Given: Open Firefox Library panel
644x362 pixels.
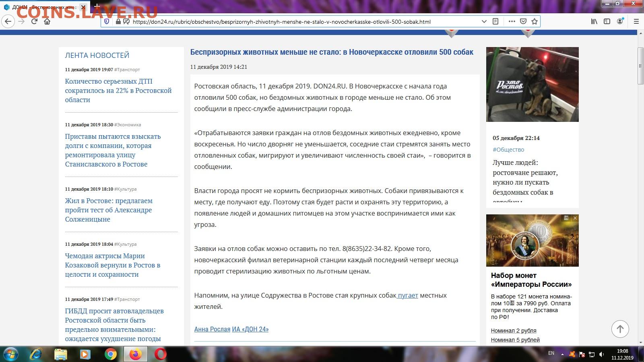Looking at the screenshot, I should [594, 21].
